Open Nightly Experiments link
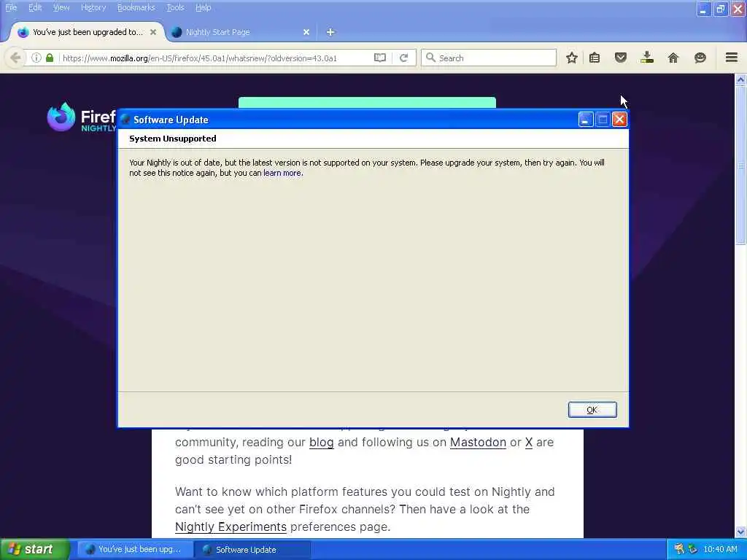 (231, 526)
